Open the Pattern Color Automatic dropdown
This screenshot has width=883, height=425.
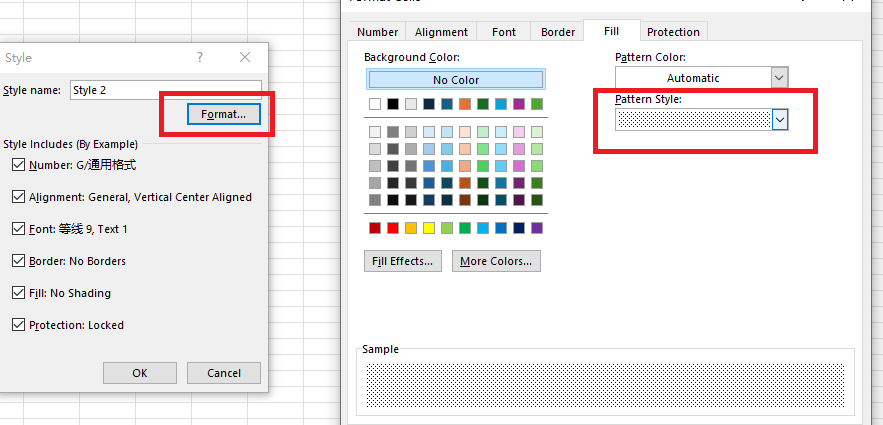(779, 78)
